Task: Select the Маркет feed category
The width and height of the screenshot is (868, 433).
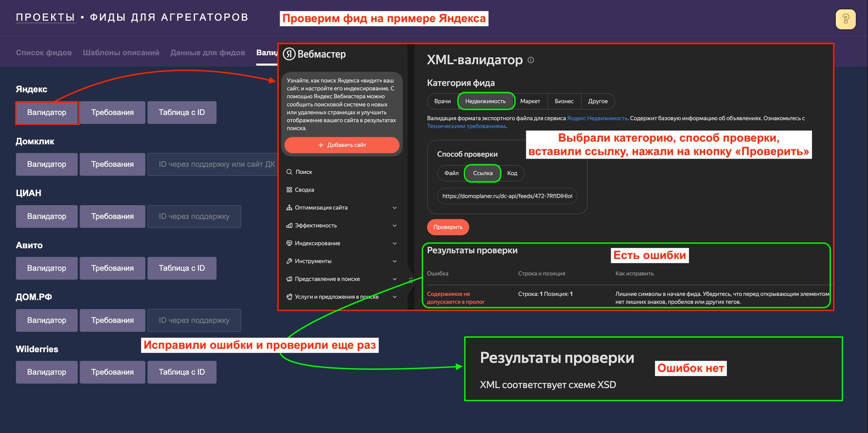Action: point(530,101)
